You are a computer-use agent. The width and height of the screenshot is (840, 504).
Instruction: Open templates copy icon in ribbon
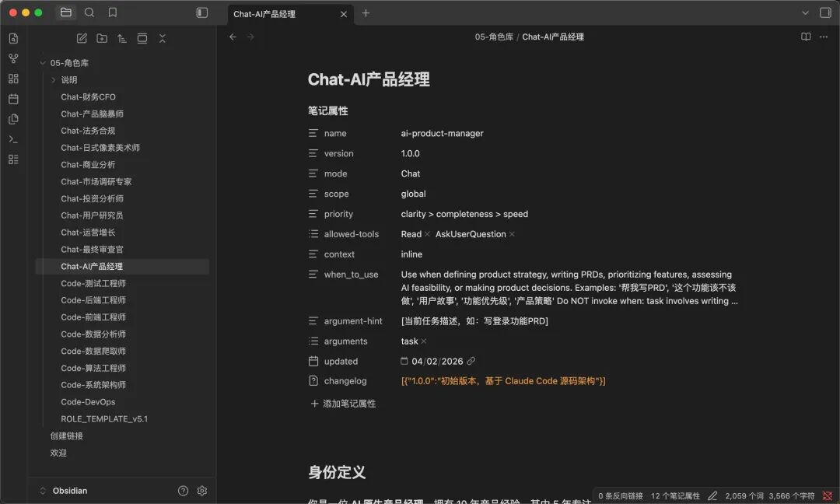(x=13, y=119)
